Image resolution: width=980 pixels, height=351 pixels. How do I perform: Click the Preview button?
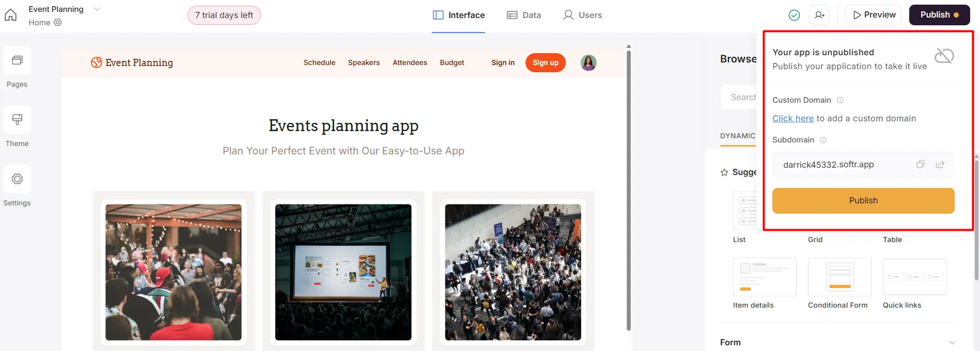click(874, 15)
